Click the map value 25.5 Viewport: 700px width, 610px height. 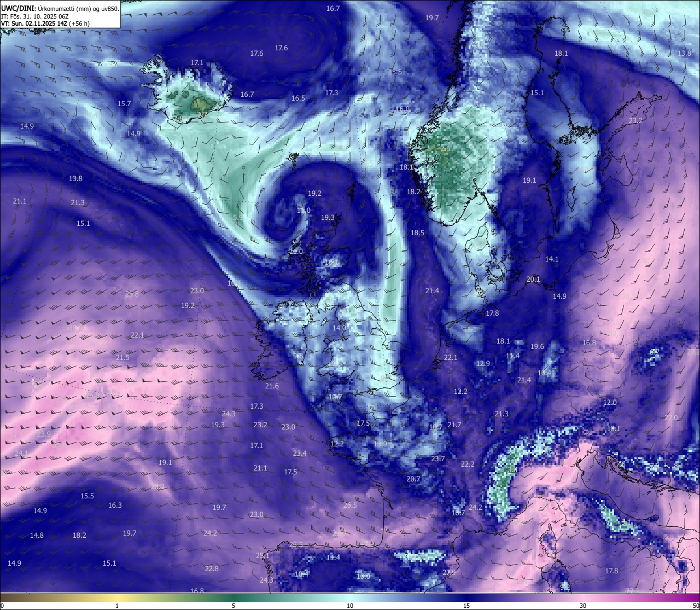(296, 545)
